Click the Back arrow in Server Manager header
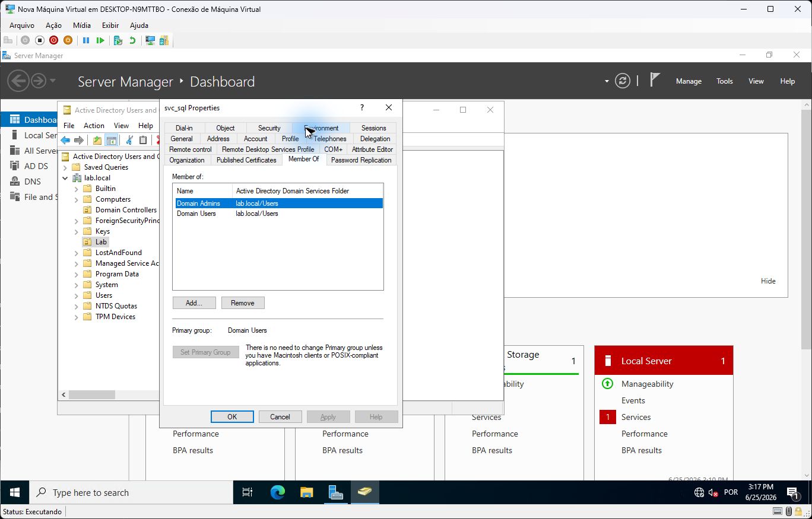Screen dimensions: 812x519 [18, 81]
